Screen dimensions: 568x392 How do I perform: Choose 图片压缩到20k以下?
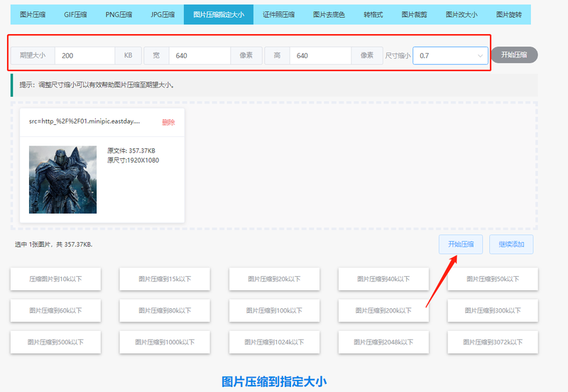(274, 279)
